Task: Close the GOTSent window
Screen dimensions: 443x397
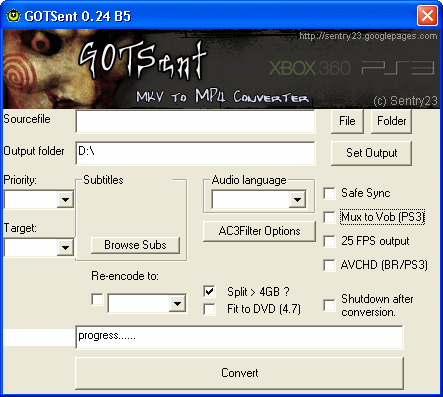Action: click(x=427, y=16)
